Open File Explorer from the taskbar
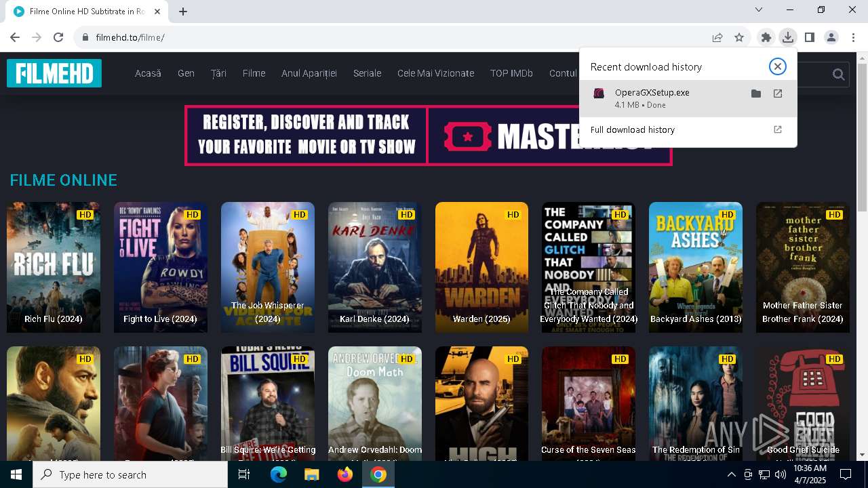Screen dimensions: 868x488 click(311, 474)
